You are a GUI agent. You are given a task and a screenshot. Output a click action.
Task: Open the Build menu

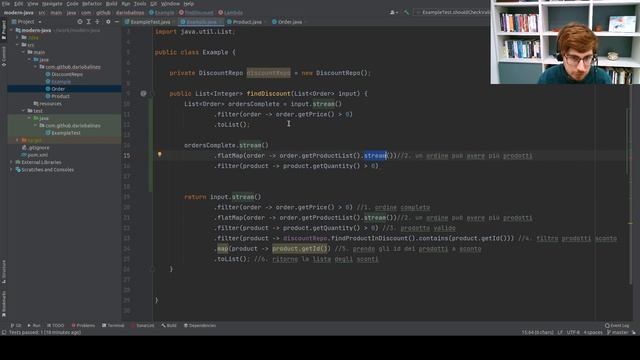[111, 4]
